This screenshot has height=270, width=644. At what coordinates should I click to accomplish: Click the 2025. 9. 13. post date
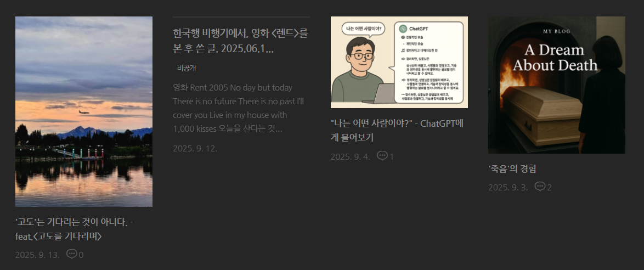tap(37, 255)
